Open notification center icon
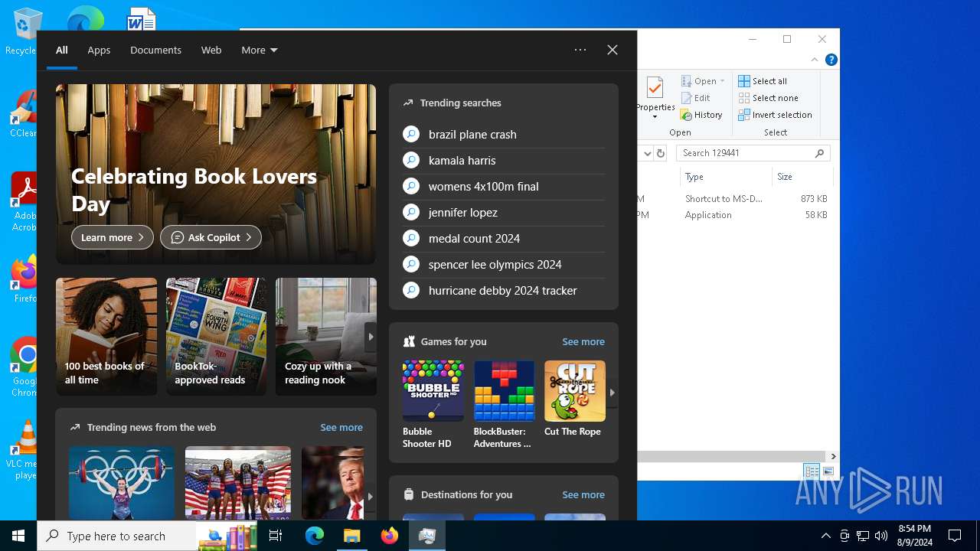Screen dimensions: 980x551 coord(955,536)
